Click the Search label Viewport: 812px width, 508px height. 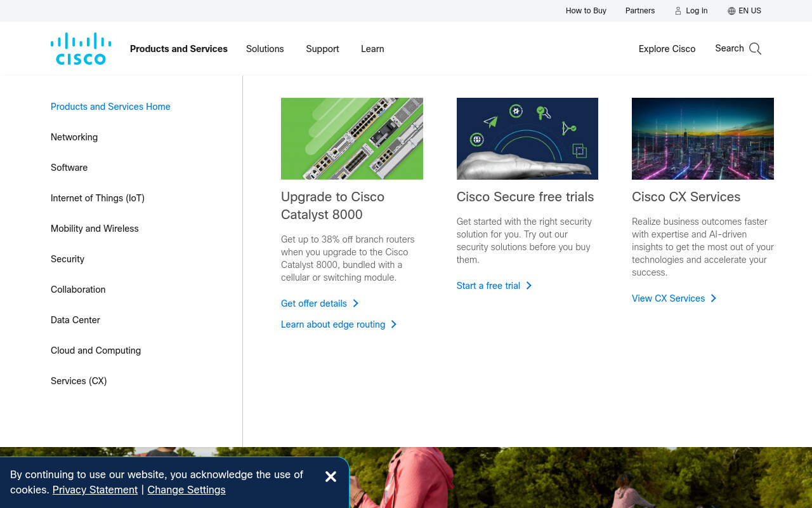(730, 48)
